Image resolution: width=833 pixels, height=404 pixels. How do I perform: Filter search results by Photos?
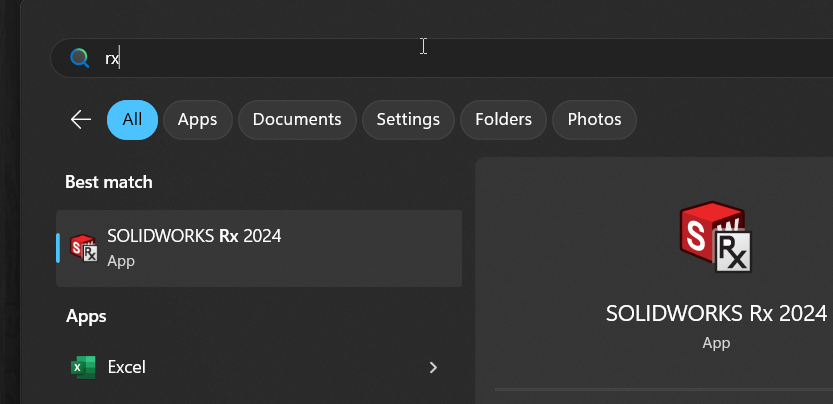594,120
